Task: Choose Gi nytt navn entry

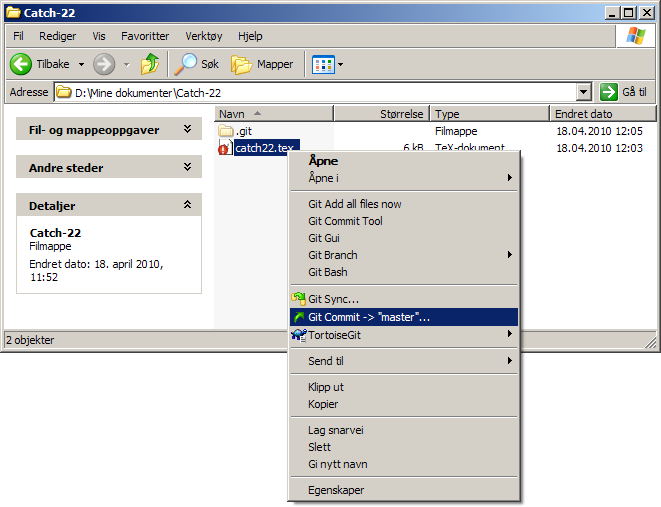Action: pos(403,464)
